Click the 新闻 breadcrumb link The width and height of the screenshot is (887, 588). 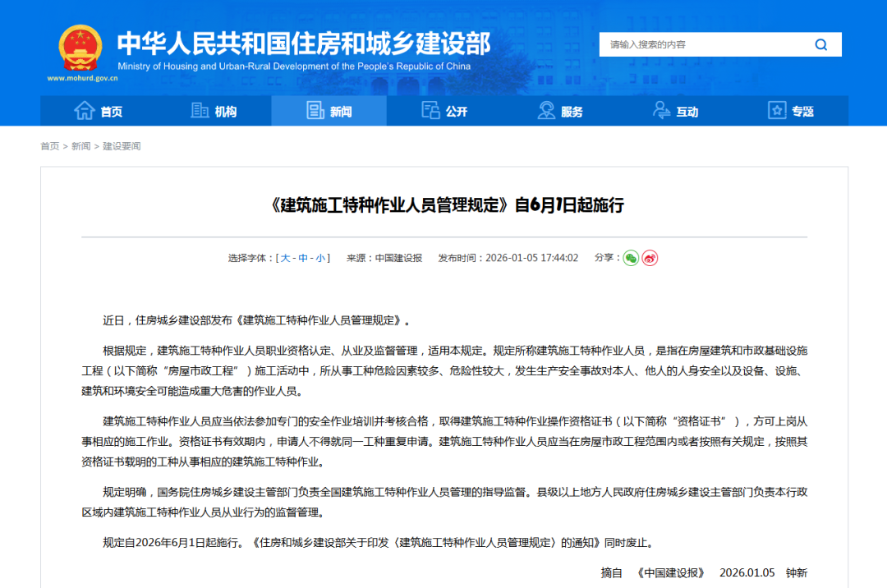click(x=80, y=146)
